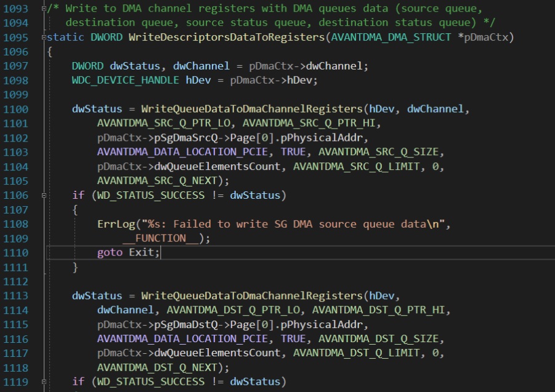Click WD_STATUS_SUCCESS on line 1106
Image resolution: width=555 pixels, height=392 pixels.
coord(151,195)
